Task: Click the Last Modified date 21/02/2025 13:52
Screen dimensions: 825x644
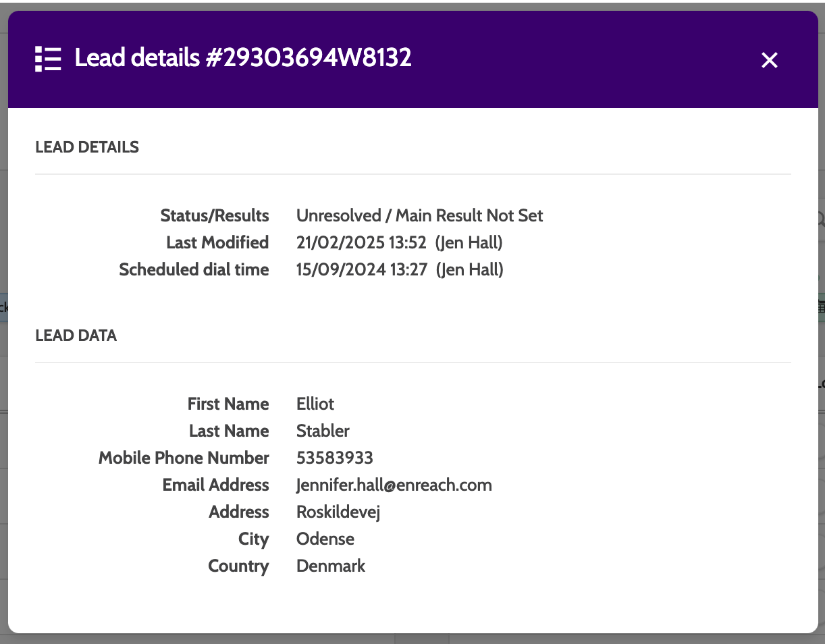Action: click(x=361, y=243)
